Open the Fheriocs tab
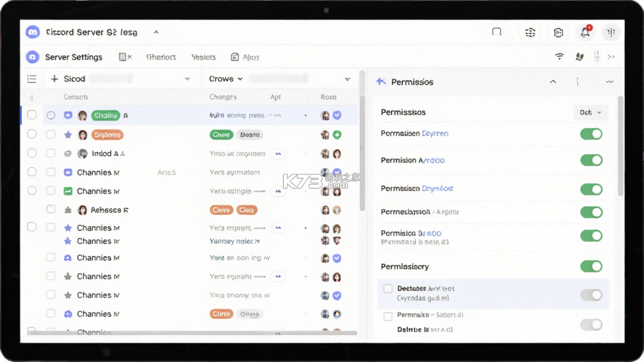This screenshot has height=362, width=644. point(161,57)
